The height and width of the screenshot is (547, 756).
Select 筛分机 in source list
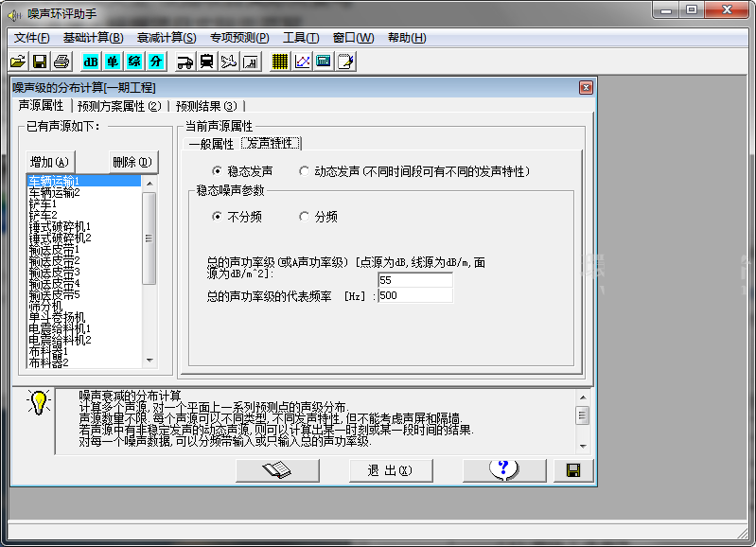click(84, 307)
